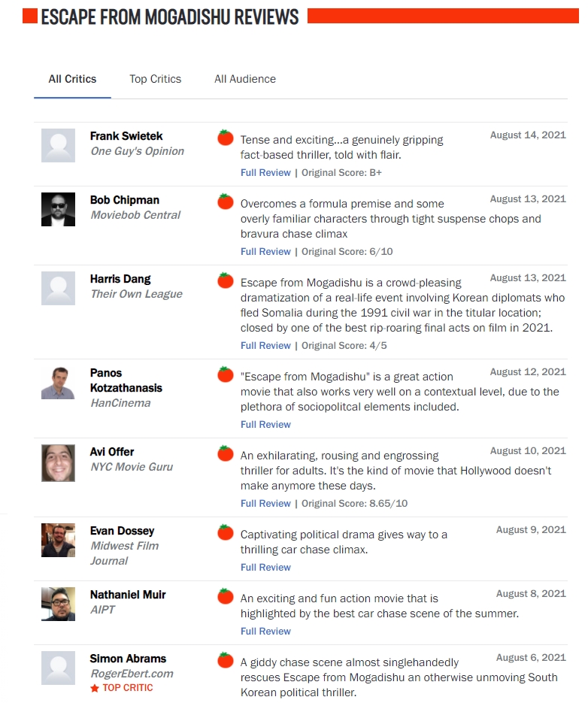Click the tomato icon on Panos Kotzathanasis's review

click(x=225, y=374)
